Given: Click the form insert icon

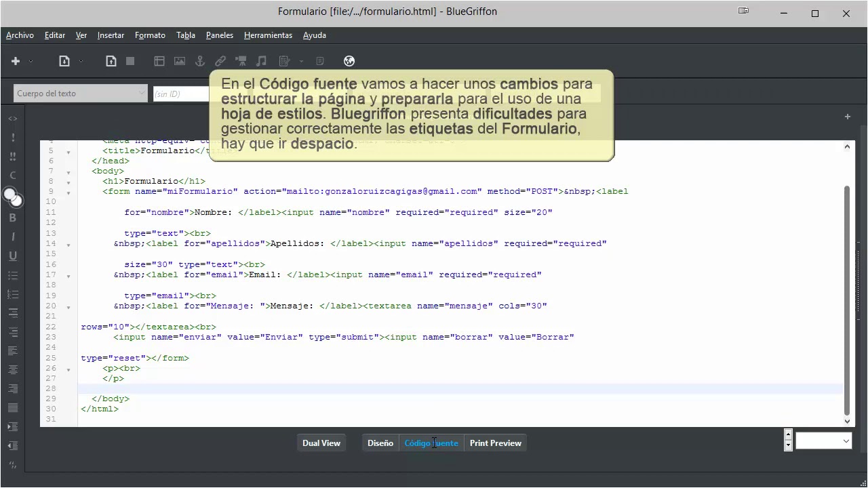Looking at the screenshot, I should [284, 61].
